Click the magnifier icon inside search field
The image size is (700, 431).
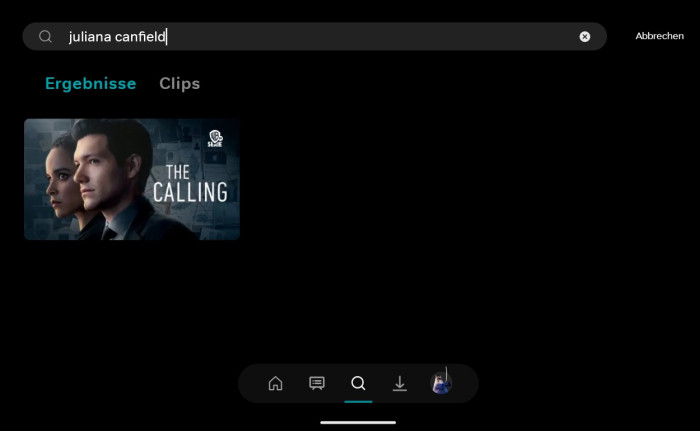click(x=45, y=37)
